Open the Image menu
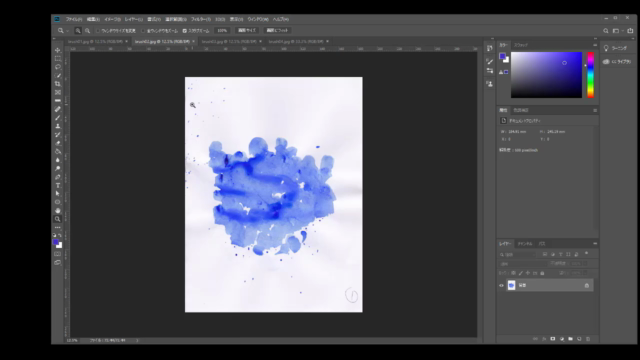Image resolution: width=640 pixels, height=360 pixels. tap(112, 19)
